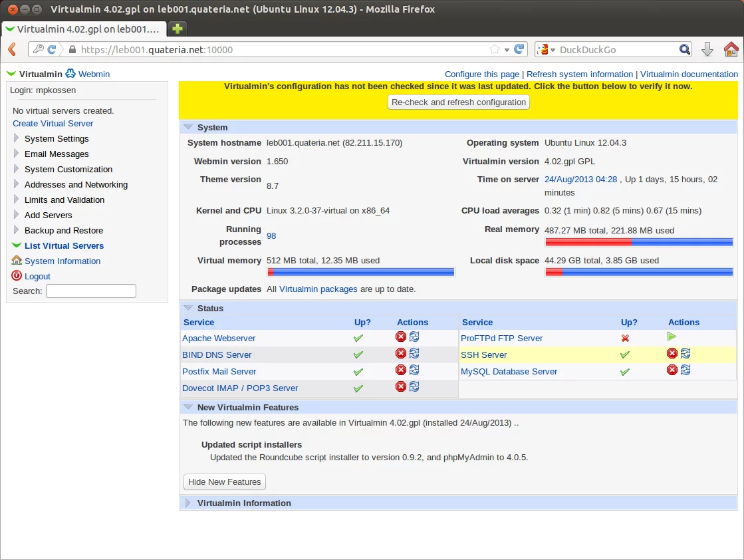
Task: Click the DuckDuckGo search magnifier
Action: [x=684, y=49]
